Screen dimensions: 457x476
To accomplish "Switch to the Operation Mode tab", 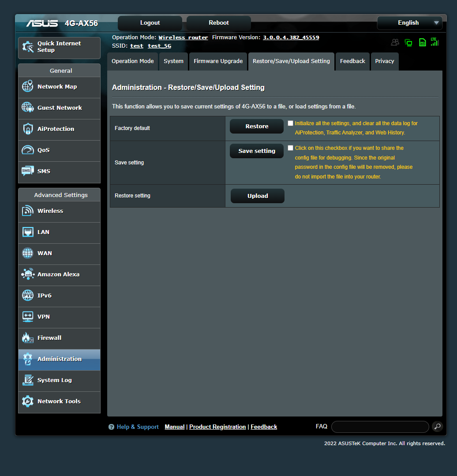I will click(x=132, y=61).
